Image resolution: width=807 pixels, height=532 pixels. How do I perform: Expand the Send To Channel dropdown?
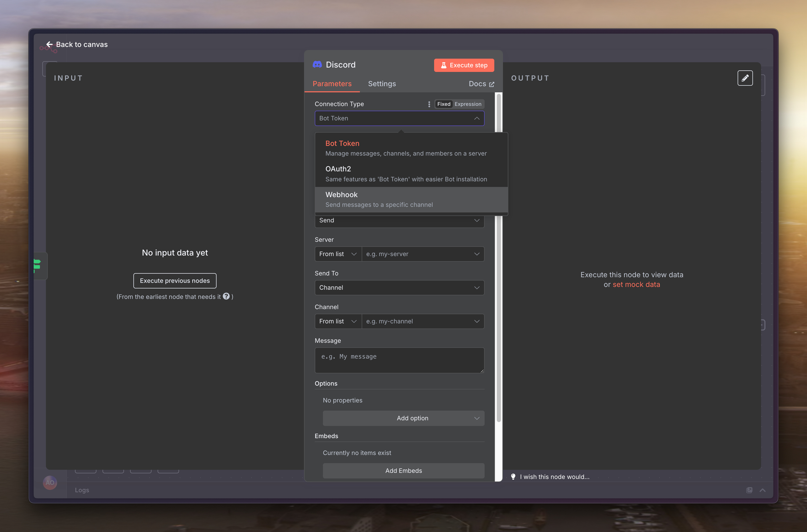399,287
